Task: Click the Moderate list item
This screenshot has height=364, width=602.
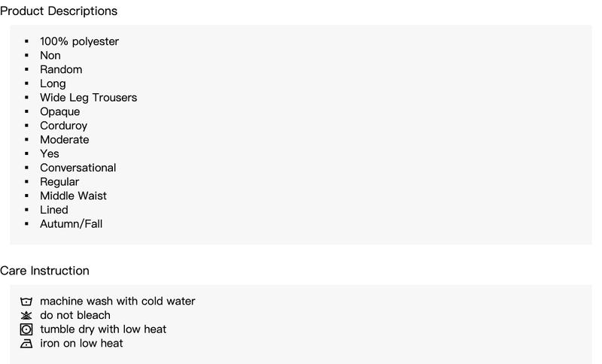Action: (x=65, y=140)
